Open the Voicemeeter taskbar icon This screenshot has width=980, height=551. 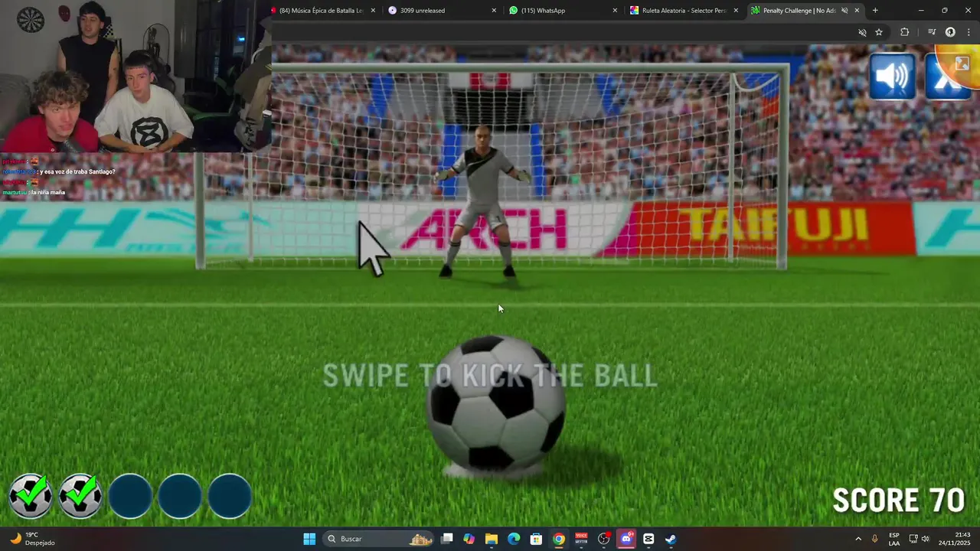click(581, 539)
